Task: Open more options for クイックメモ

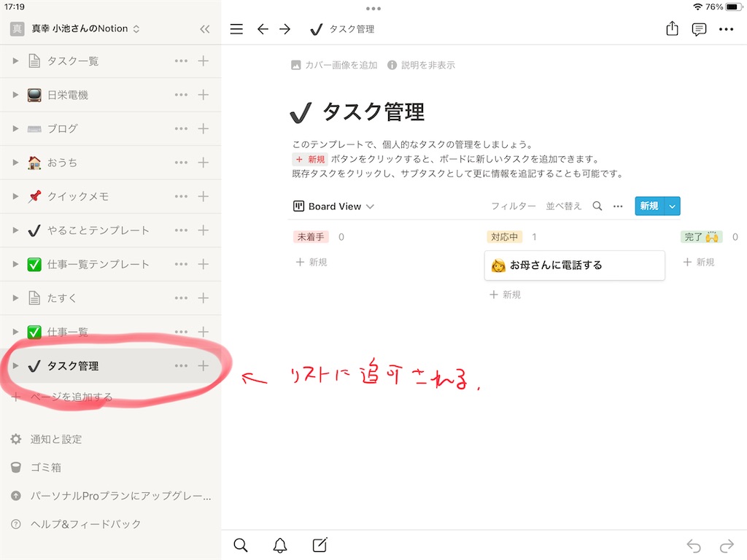Action: coord(181,196)
